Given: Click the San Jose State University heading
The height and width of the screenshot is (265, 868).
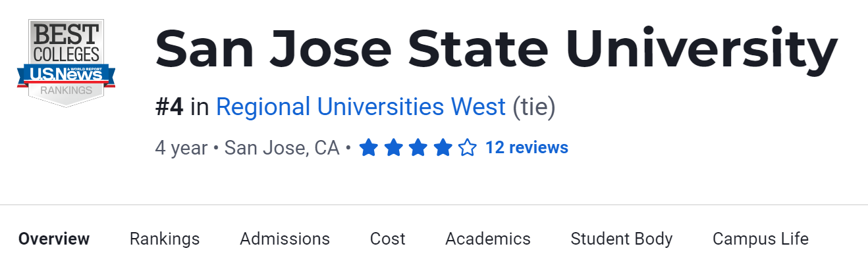Looking at the screenshot, I should coord(496,51).
